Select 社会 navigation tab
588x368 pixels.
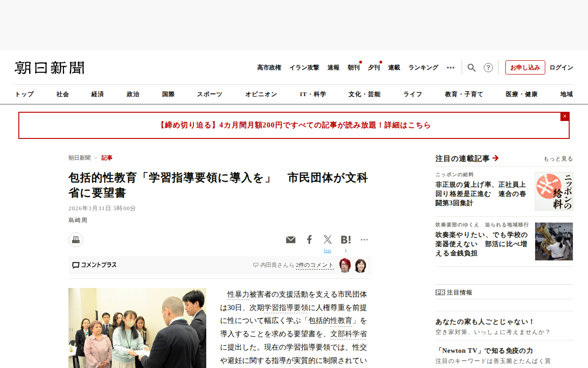pyautogui.click(x=63, y=94)
